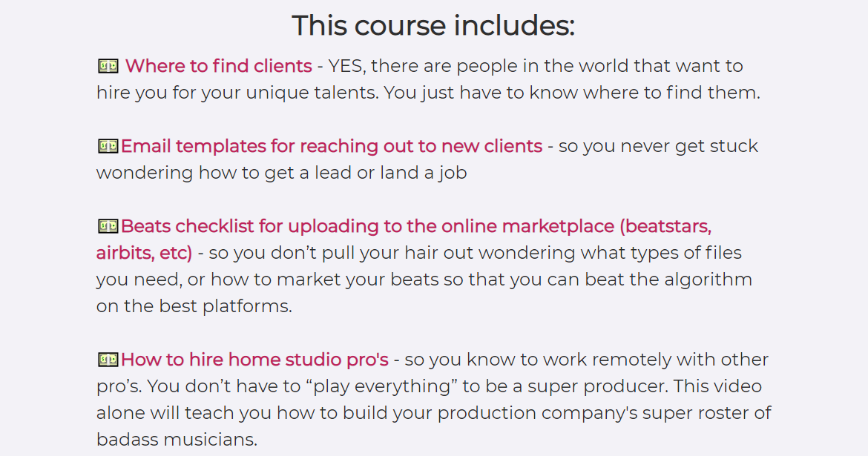868x456 pixels.
Task: Click money emoji before How to hire heading
Action: 108,360
